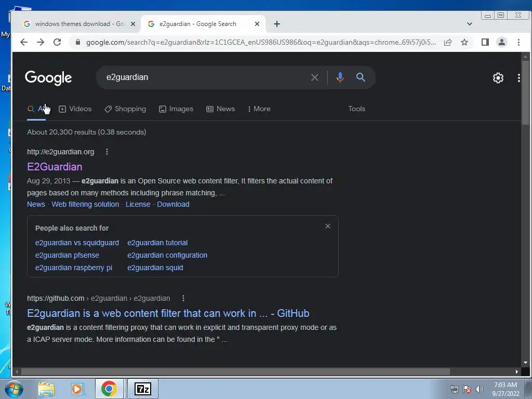The image size is (532, 399).
Task: Bookmark this page with the star icon
Action: 464,42
